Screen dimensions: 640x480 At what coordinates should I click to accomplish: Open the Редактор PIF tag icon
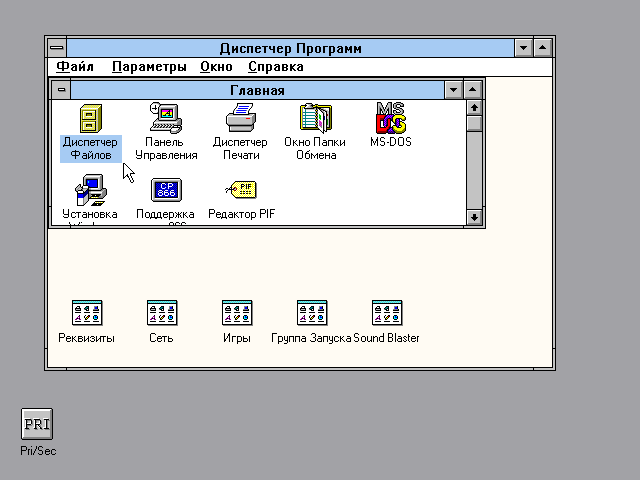click(x=241, y=190)
